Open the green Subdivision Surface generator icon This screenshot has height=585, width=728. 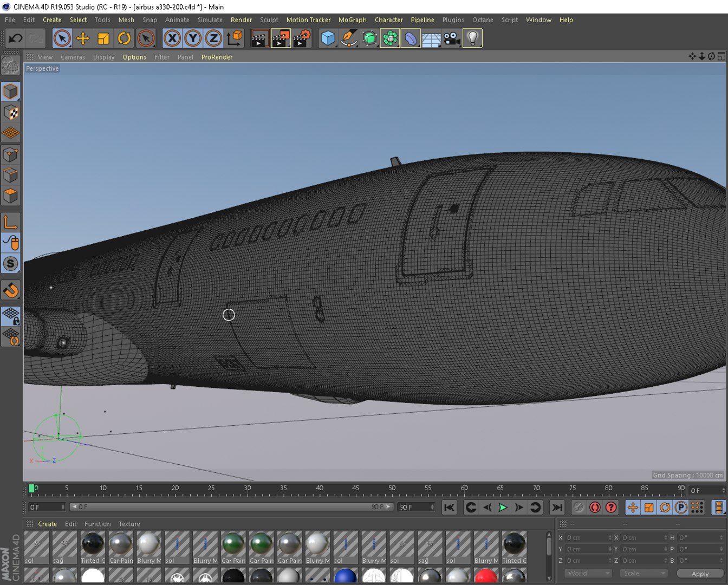(369, 38)
